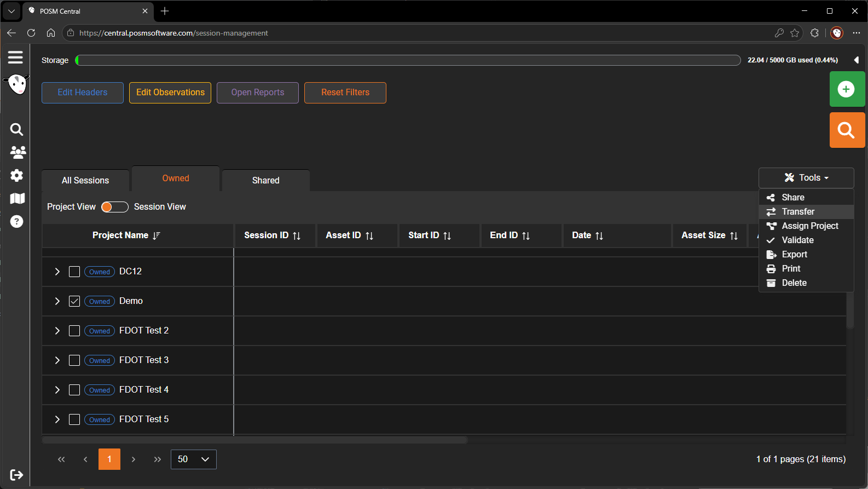This screenshot has height=489, width=868.
Task: Select Validate from Tools menu
Action: [x=806, y=240]
